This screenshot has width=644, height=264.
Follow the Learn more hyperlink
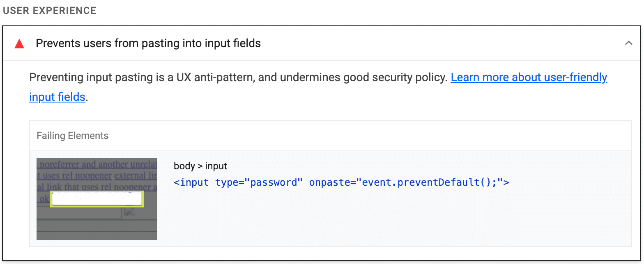[x=529, y=77]
